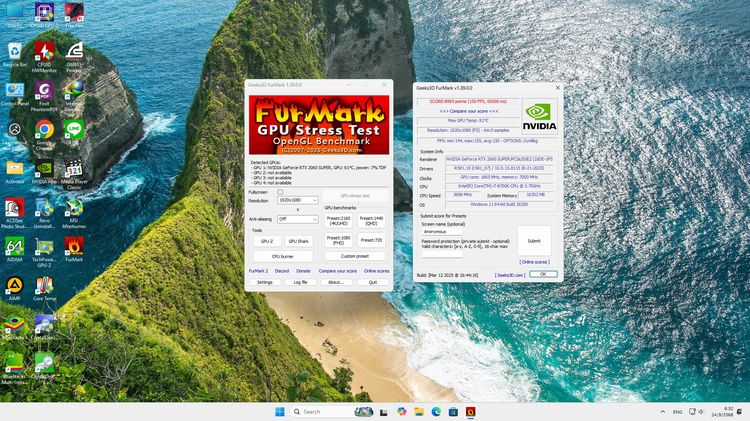Screen dimensions: 750x421
Task: Open the Google Chrome desktop icon
Action: (x=44, y=130)
